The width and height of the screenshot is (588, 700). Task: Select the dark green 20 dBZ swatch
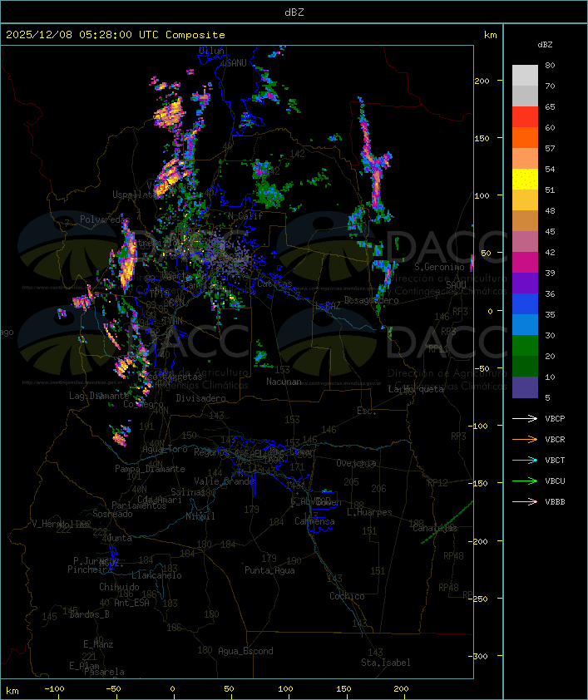coord(525,366)
